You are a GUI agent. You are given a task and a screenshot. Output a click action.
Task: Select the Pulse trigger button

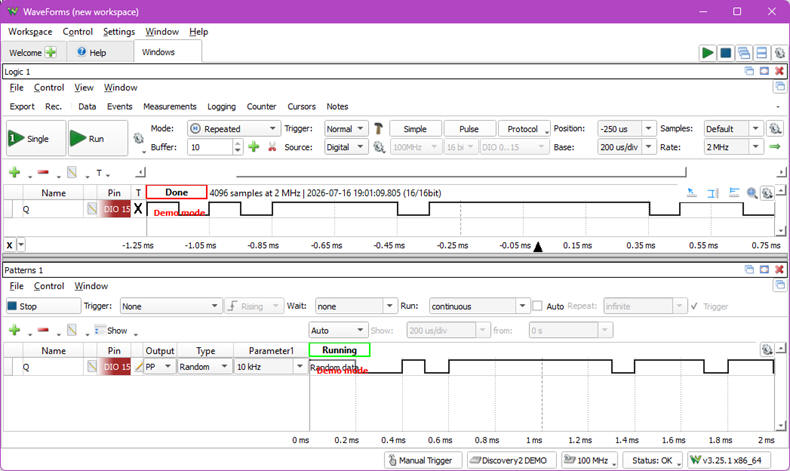pos(469,129)
